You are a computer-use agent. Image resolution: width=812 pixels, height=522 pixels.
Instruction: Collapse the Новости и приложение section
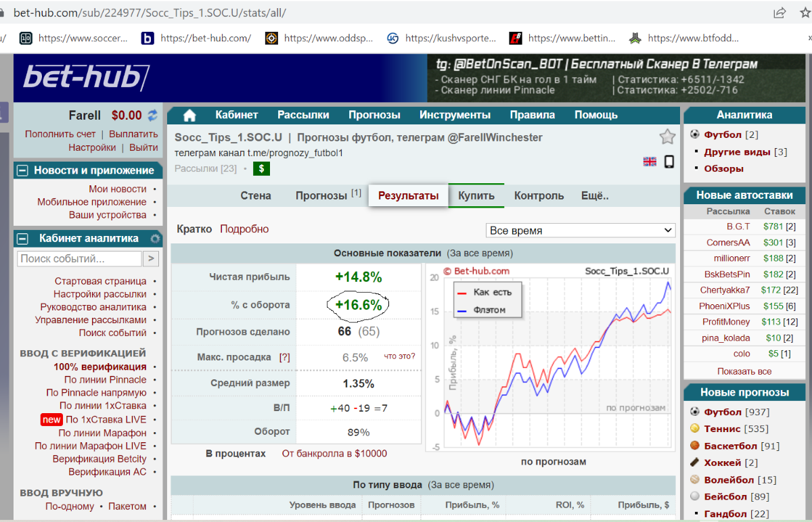(22, 170)
